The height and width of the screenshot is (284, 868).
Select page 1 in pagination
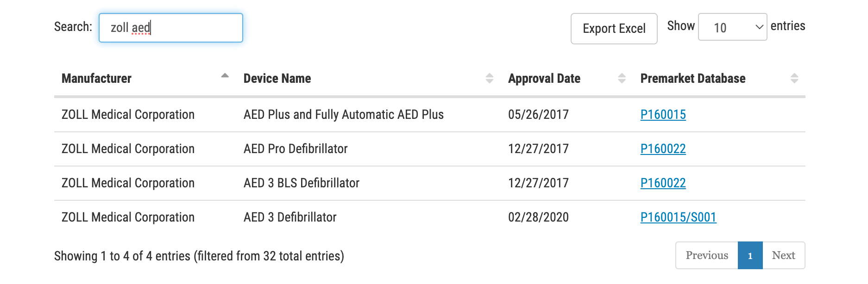click(750, 255)
